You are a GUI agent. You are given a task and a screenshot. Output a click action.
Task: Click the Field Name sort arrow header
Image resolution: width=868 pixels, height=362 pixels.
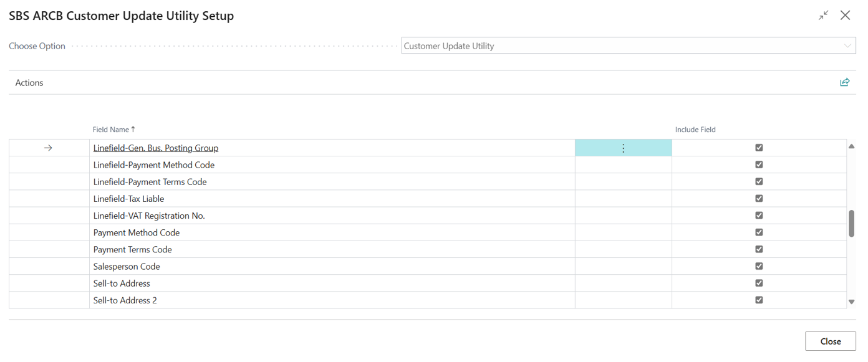(113, 130)
